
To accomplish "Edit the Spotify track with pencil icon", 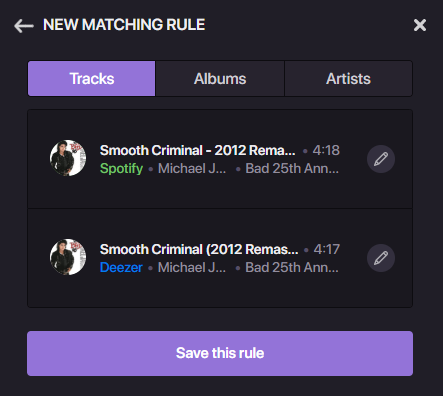I will 381,159.
